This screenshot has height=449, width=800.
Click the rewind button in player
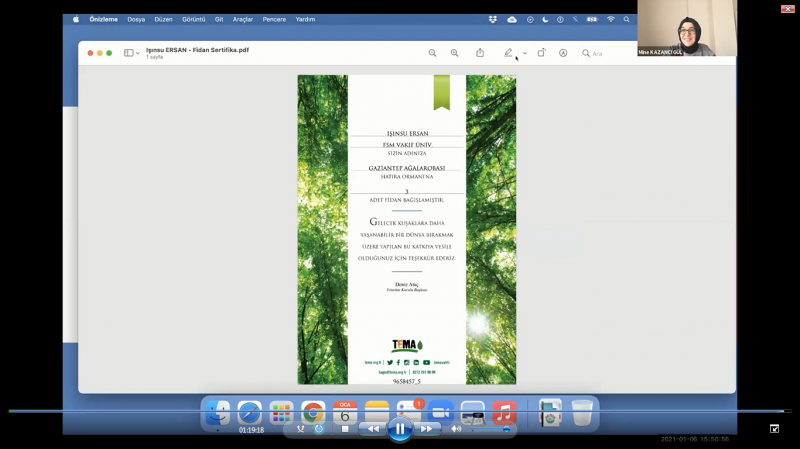tap(373, 429)
